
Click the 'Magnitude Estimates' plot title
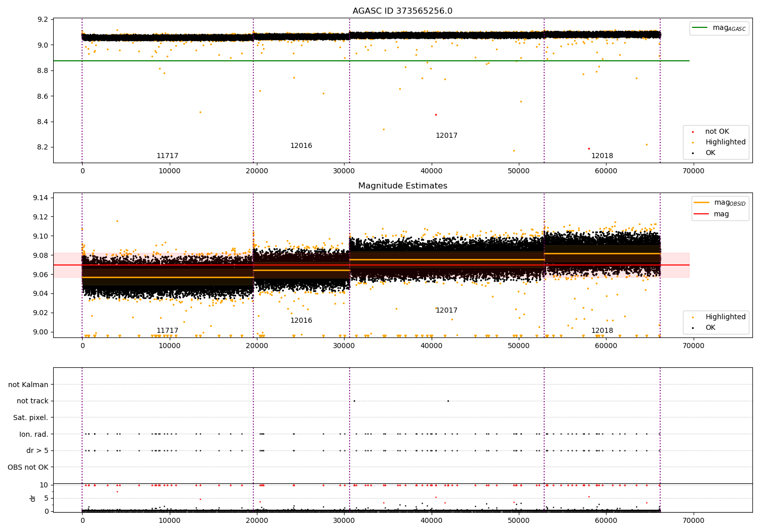pyautogui.click(x=402, y=186)
